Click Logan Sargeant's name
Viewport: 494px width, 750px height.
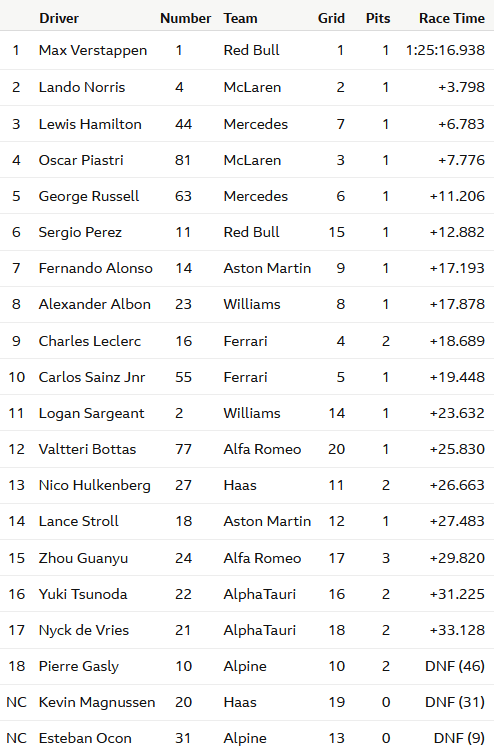click(91, 413)
